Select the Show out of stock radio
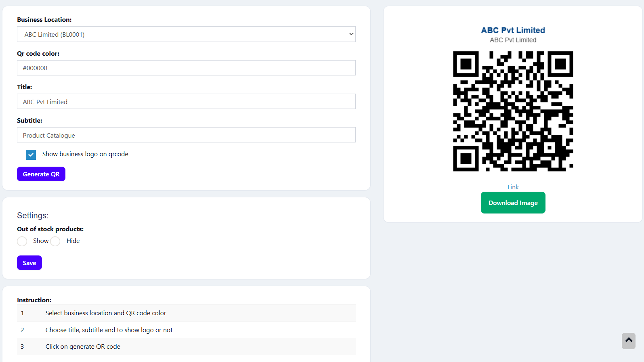 [x=22, y=241]
